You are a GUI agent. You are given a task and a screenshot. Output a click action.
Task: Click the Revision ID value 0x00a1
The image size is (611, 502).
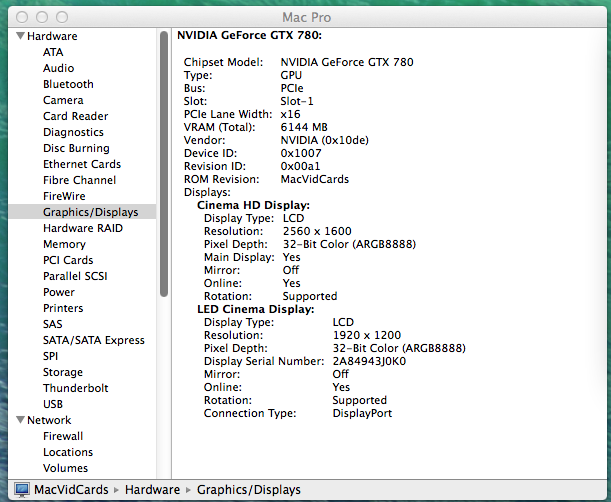pos(300,166)
